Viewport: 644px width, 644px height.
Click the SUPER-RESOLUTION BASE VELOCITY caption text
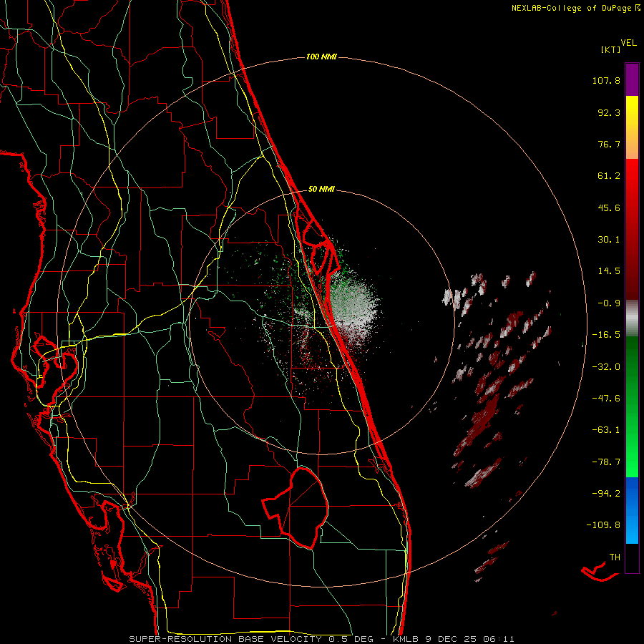point(227,639)
